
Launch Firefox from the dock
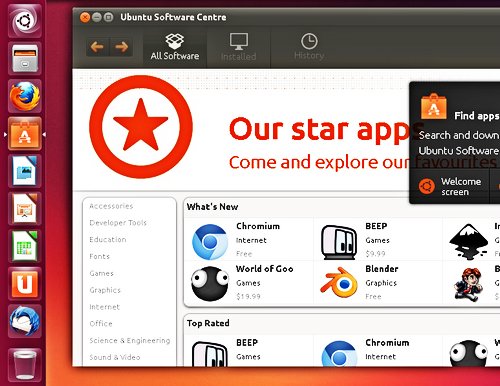pyautogui.click(x=25, y=96)
